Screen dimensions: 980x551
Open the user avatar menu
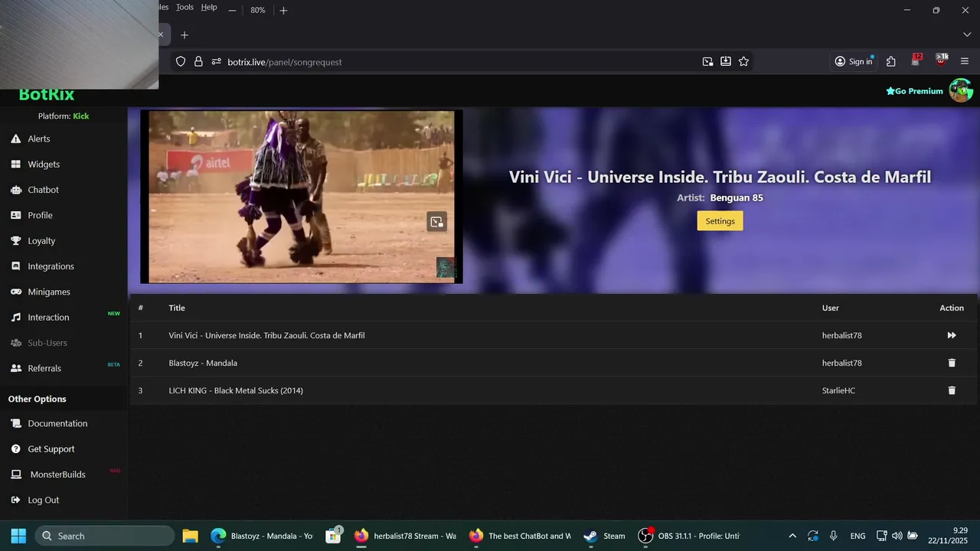click(961, 90)
